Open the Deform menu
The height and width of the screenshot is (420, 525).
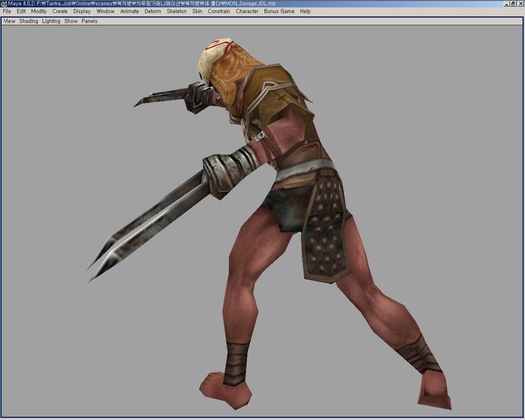[x=153, y=11]
